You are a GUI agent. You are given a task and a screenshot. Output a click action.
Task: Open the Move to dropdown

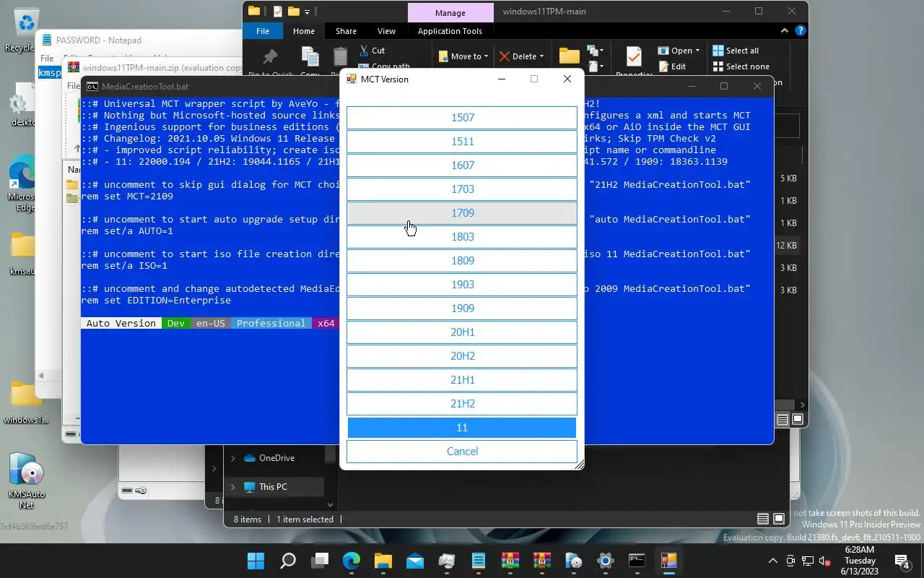463,56
